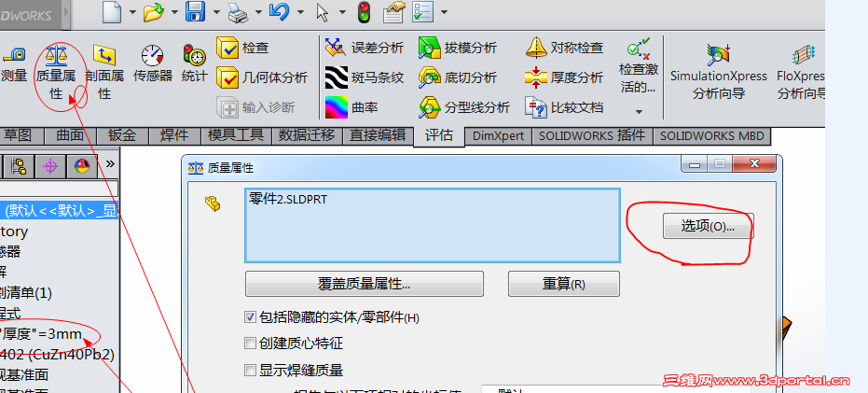Click the save disk toolbar icon

(x=196, y=11)
